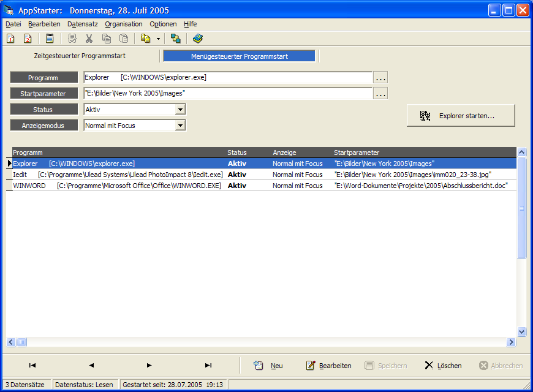Go to the next record arrow
The height and width of the screenshot is (392, 533).
149,366
